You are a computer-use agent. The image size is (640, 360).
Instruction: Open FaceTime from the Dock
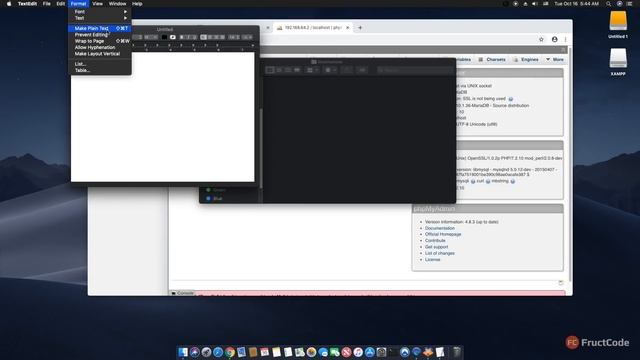click(335, 352)
